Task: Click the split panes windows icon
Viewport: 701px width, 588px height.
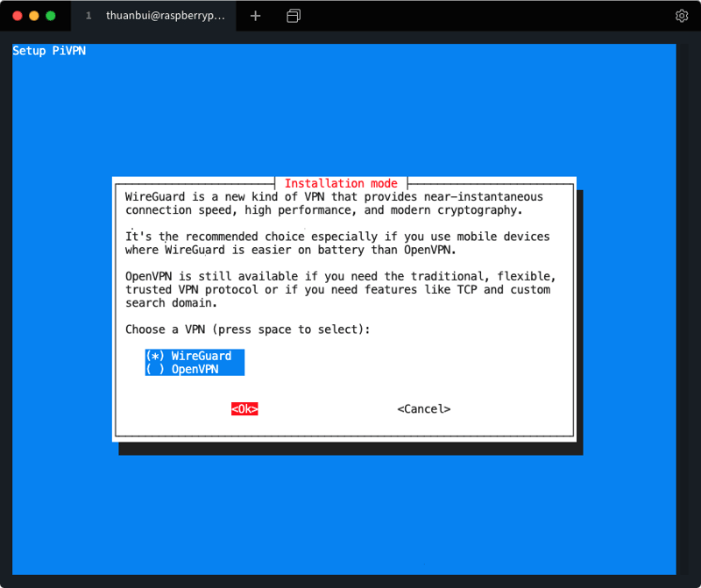Action: (x=294, y=16)
